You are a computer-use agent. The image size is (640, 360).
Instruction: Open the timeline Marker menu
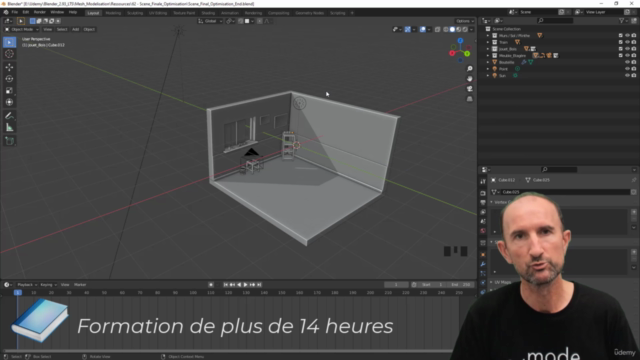[80, 284]
